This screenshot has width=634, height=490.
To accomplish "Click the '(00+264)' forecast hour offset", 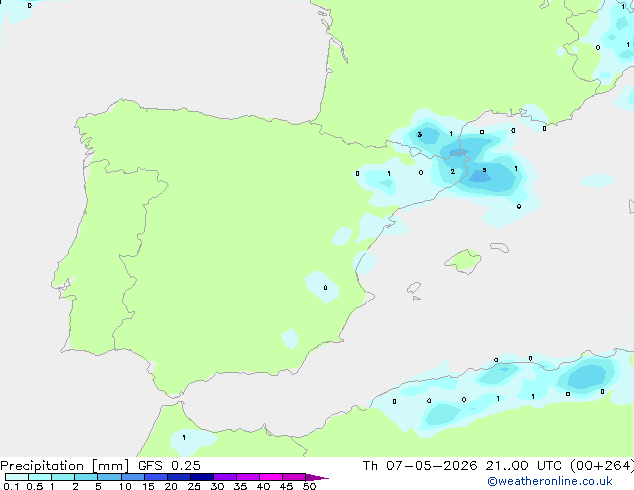I will [602, 466].
